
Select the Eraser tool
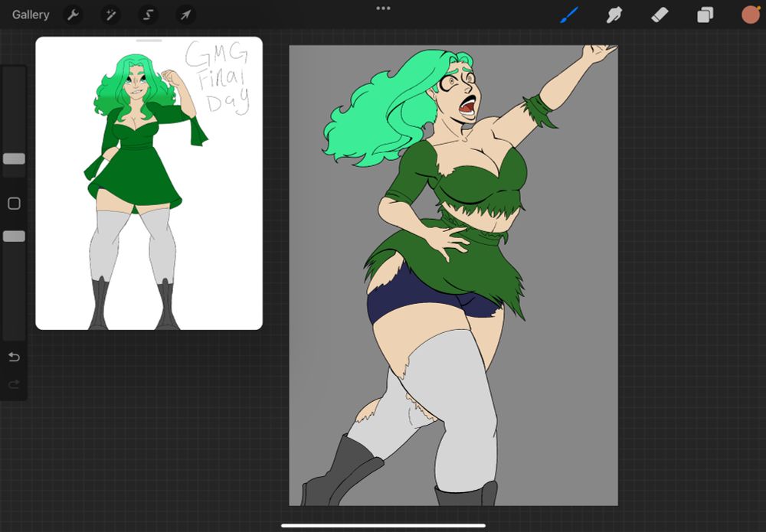pos(660,15)
